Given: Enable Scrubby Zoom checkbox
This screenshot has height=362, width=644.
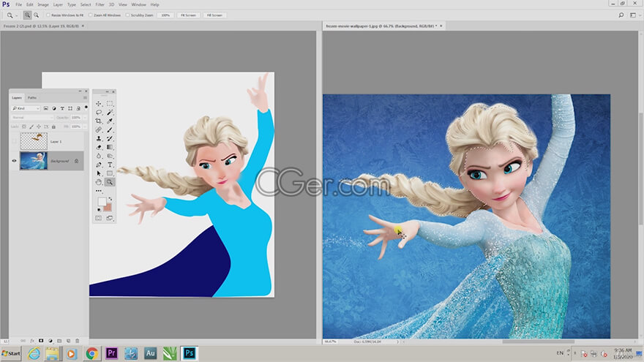Looking at the screenshot, I should pyautogui.click(x=127, y=15).
